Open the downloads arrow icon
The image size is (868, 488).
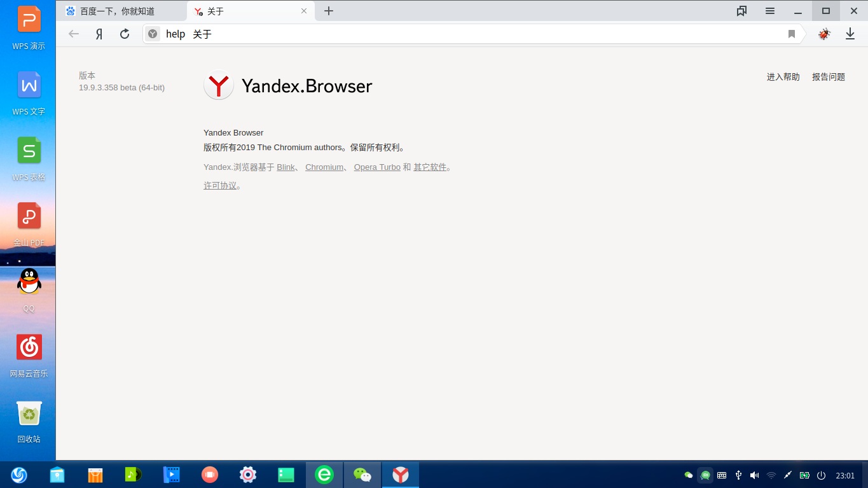pos(850,34)
